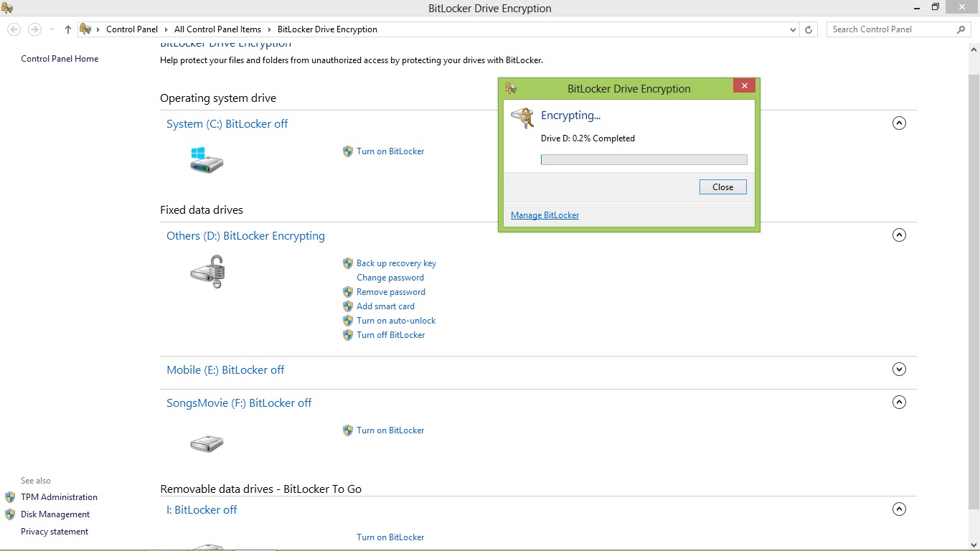Click Others (D:) BitLocker Encrypting heading
980x551 pixels.
pyautogui.click(x=245, y=236)
